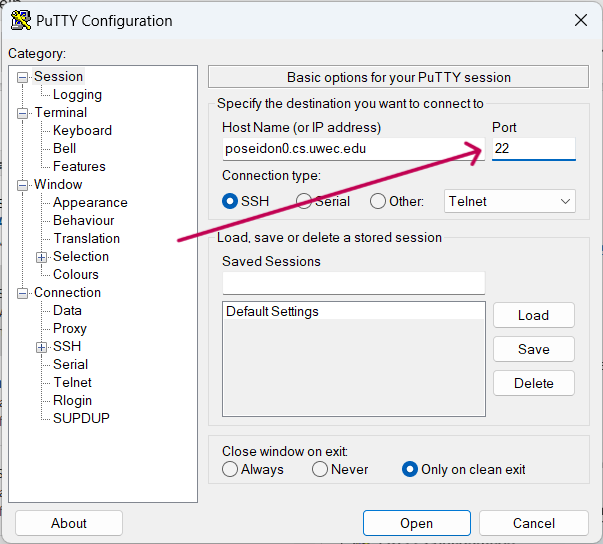Expand the Selection tree node
Viewport: 603px width, 544px height.
[41, 257]
